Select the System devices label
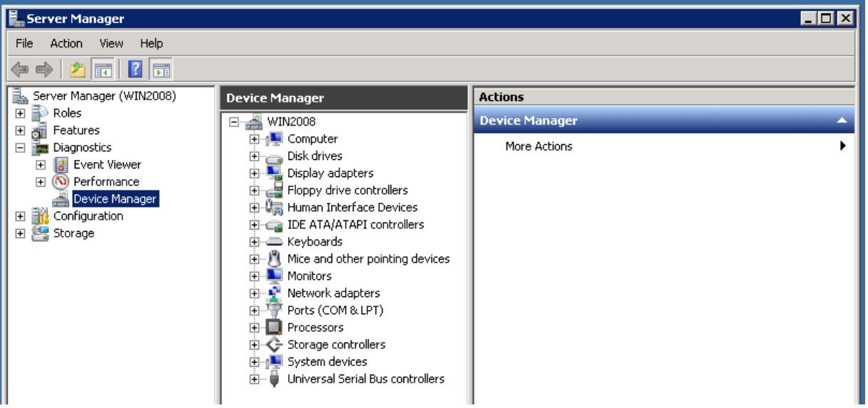This screenshot has width=868, height=408. click(327, 361)
